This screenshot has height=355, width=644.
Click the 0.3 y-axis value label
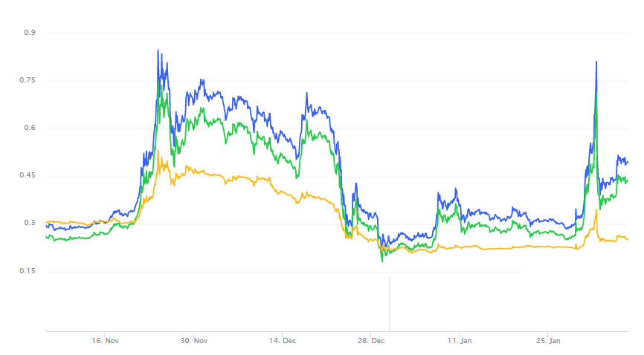(30, 224)
